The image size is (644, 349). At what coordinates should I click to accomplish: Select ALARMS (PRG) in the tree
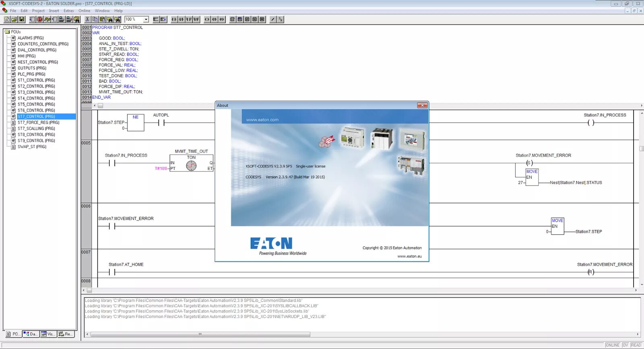pos(31,38)
